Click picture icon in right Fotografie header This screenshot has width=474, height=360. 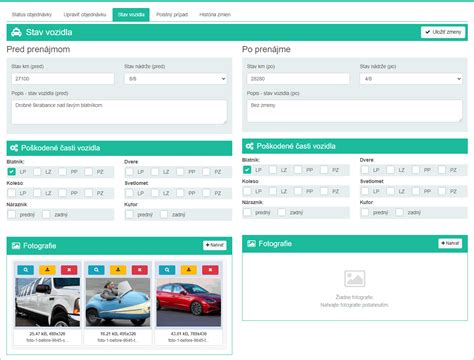tap(251, 244)
